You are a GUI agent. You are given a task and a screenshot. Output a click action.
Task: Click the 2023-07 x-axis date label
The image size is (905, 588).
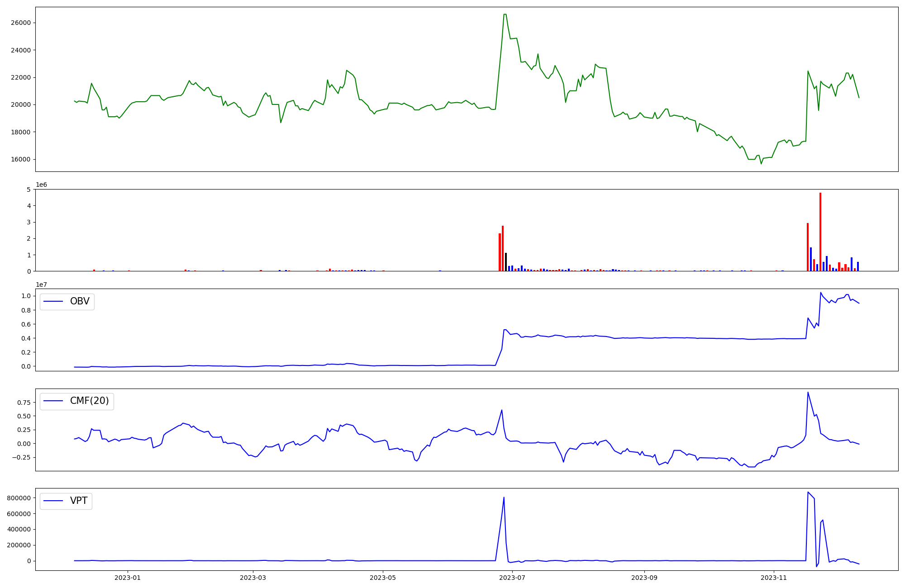pyautogui.click(x=512, y=578)
